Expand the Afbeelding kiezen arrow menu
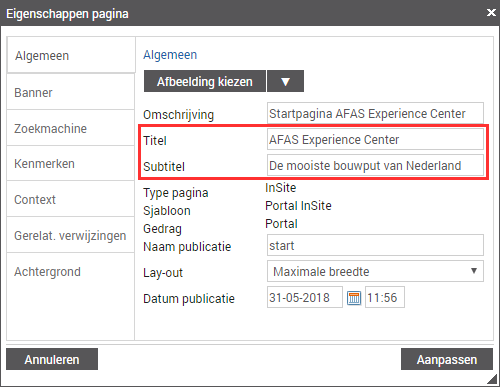The image size is (500, 387). point(285,81)
